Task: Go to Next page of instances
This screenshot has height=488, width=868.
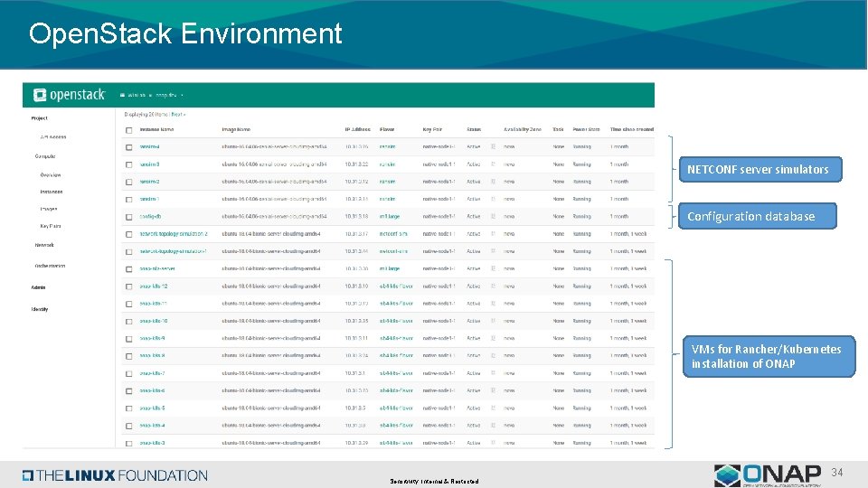Action: tap(178, 115)
